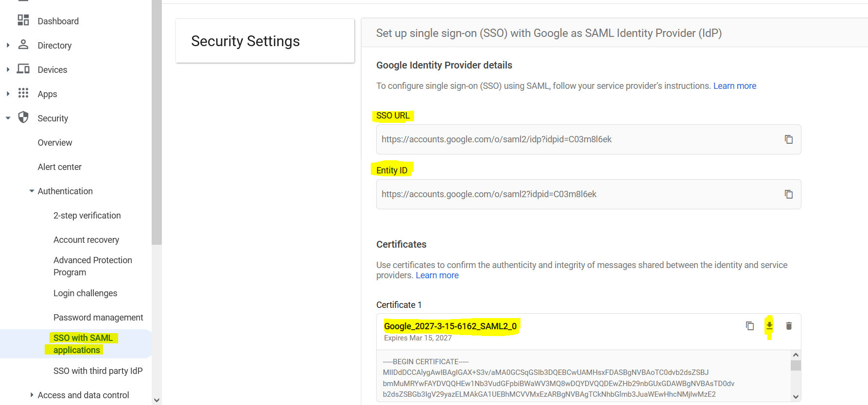868x405 pixels.
Task: Select Alert center in sidebar
Action: point(60,167)
